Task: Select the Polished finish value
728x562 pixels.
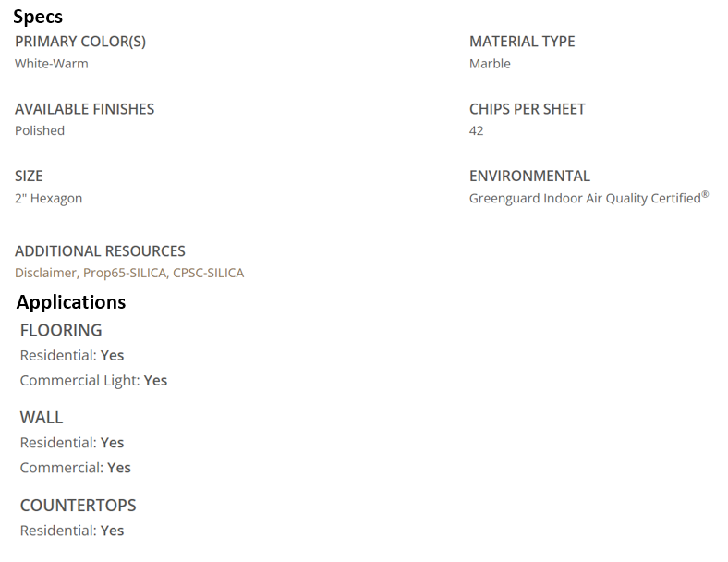Action: [40, 130]
